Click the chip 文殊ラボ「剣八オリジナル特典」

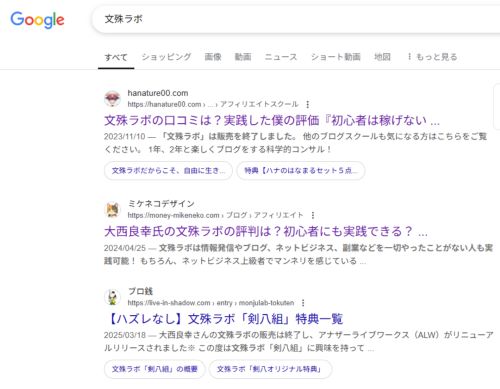[270, 369]
